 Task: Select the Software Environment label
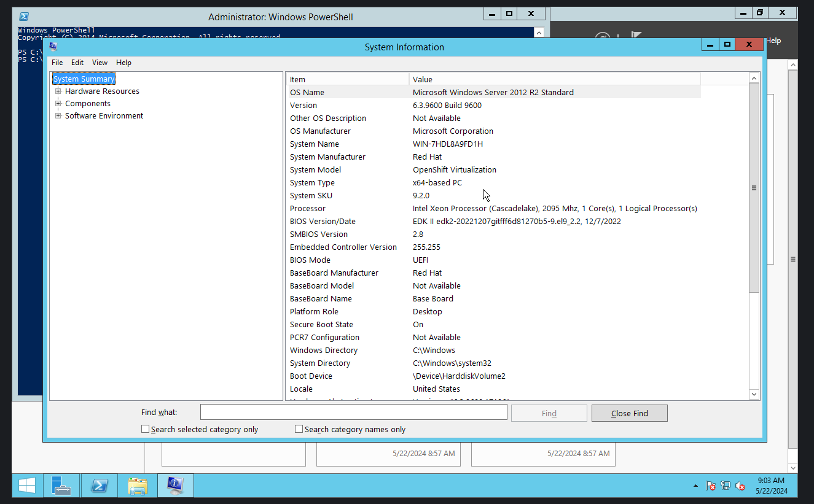104,115
